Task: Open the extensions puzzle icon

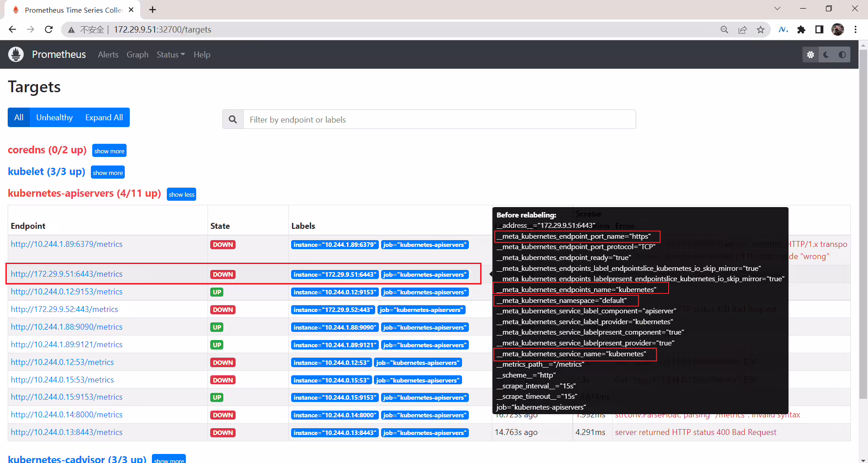Action: [x=801, y=29]
